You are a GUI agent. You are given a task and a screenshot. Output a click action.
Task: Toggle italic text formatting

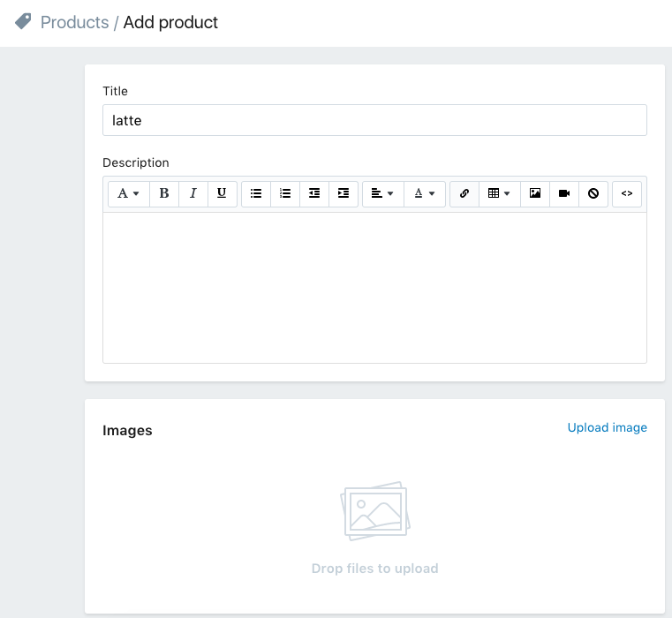click(x=193, y=193)
